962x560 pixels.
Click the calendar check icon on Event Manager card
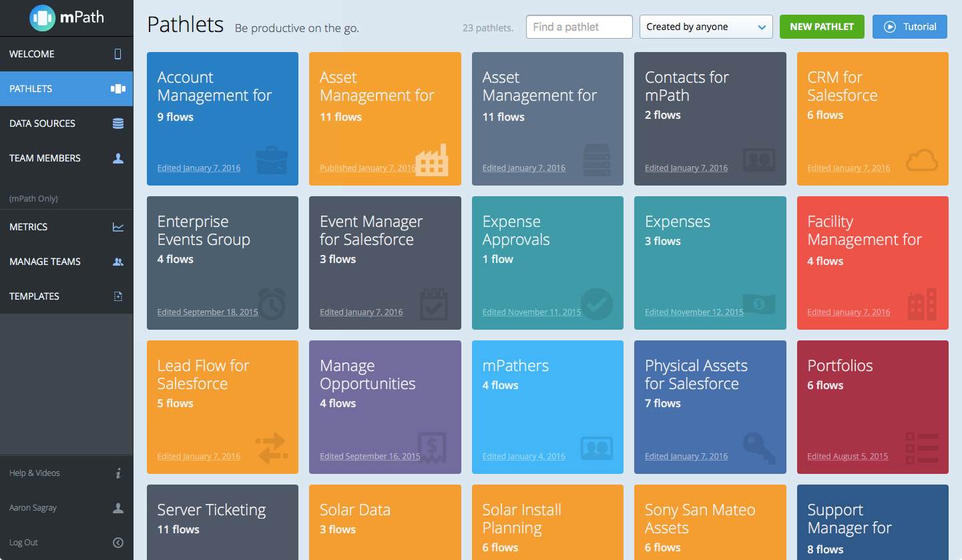click(433, 304)
